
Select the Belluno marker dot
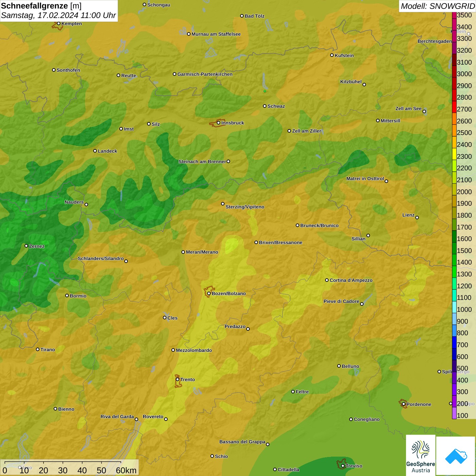pyautogui.click(x=339, y=366)
